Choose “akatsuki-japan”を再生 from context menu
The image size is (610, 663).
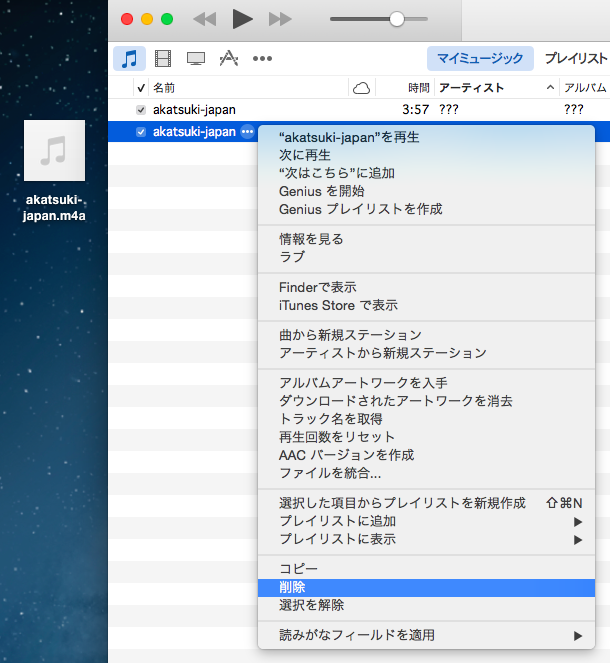[426, 137]
